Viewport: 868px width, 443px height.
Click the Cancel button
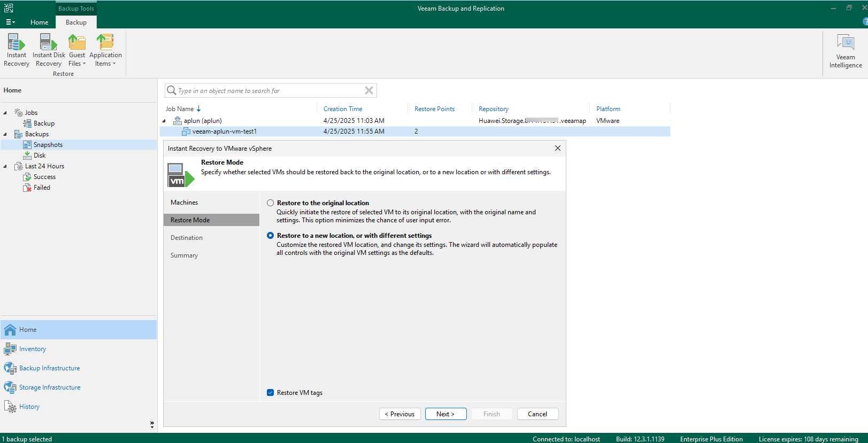(537, 414)
